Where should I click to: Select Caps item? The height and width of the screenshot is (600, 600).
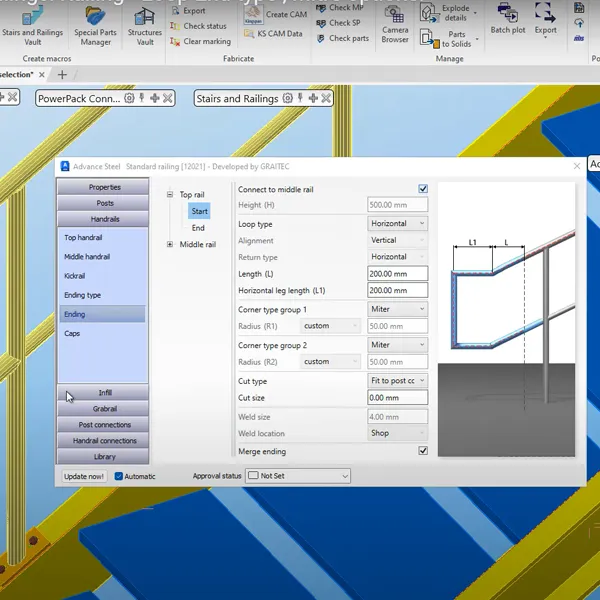tap(72, 333)
